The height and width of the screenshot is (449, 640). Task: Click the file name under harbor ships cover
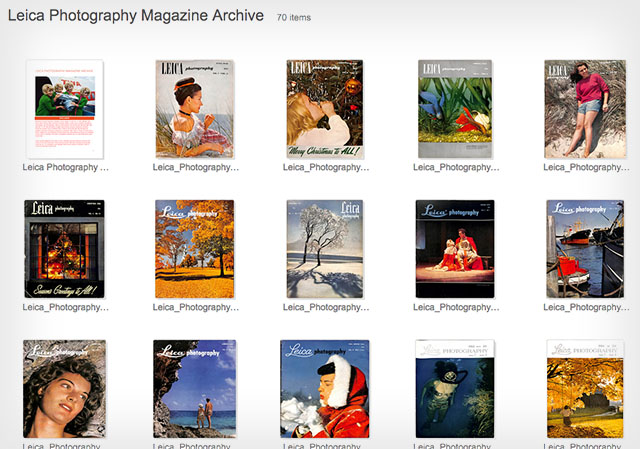(586, 307)
